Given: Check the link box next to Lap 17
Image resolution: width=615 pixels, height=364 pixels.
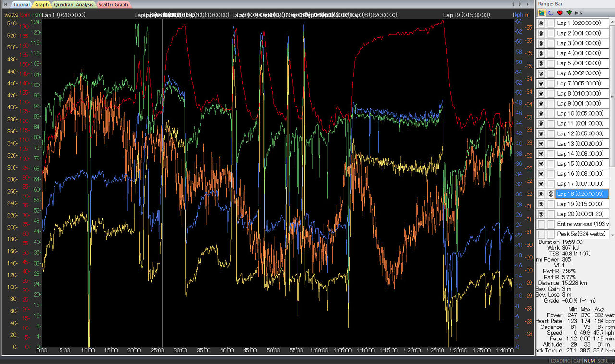Looking at the screenshot, I should 551,184.
